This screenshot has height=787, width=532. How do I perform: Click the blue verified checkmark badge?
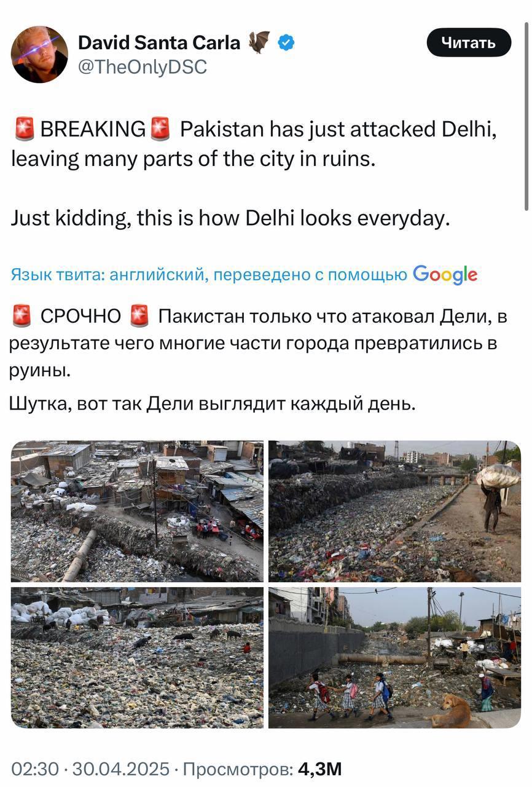286,42
